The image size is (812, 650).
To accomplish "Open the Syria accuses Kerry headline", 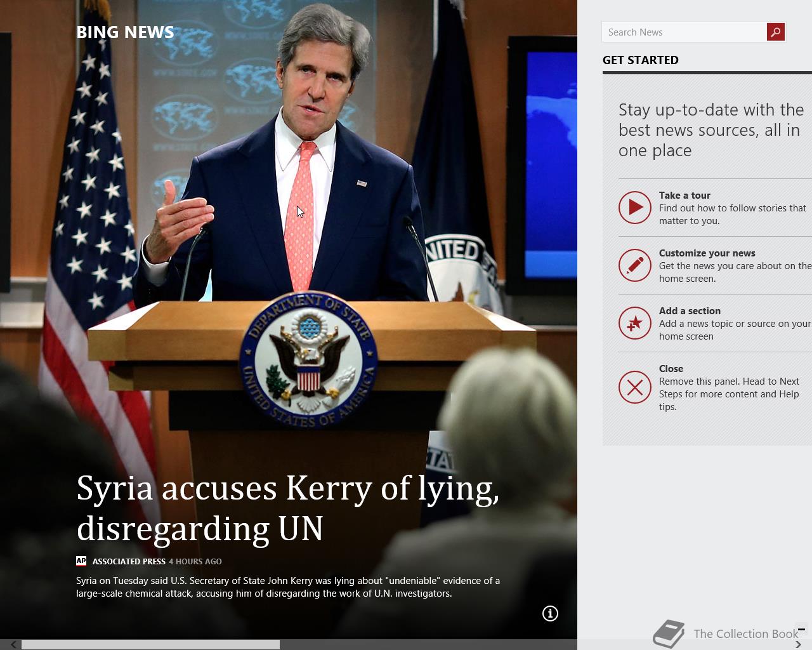I will click(x=288, y=508).
